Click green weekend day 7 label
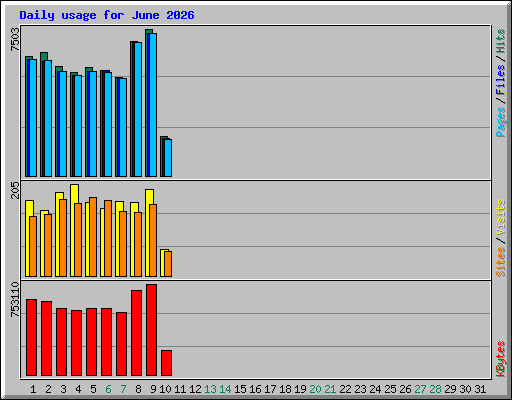 (123, 389)
